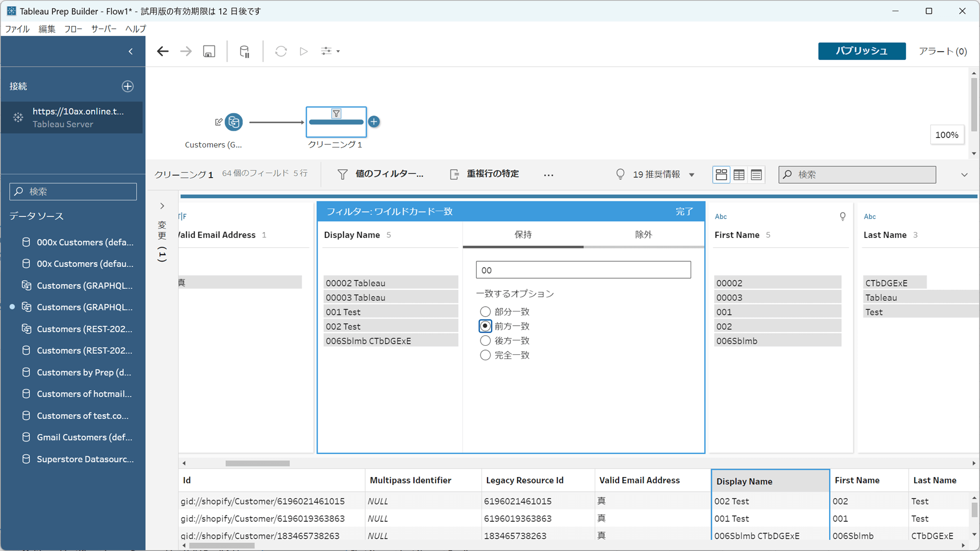Select the 完全一致 radio option
This screenshot has width=980, height=551.
point(485,355)
